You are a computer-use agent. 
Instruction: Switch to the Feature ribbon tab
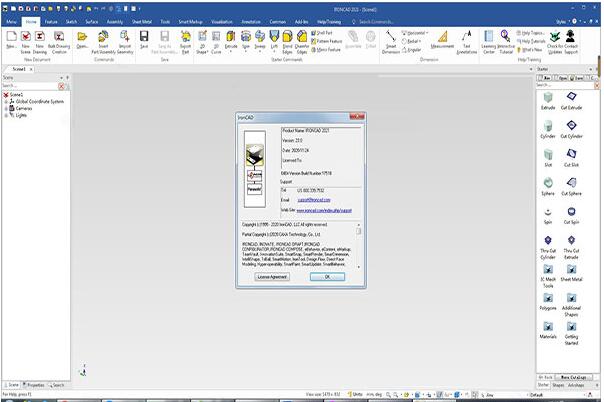(x=51, y=22)
